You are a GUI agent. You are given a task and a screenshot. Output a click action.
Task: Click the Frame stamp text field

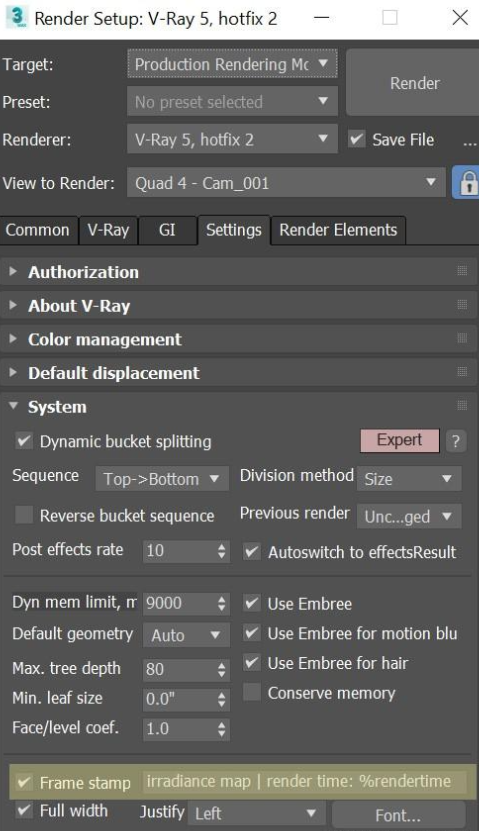[305, 781]
